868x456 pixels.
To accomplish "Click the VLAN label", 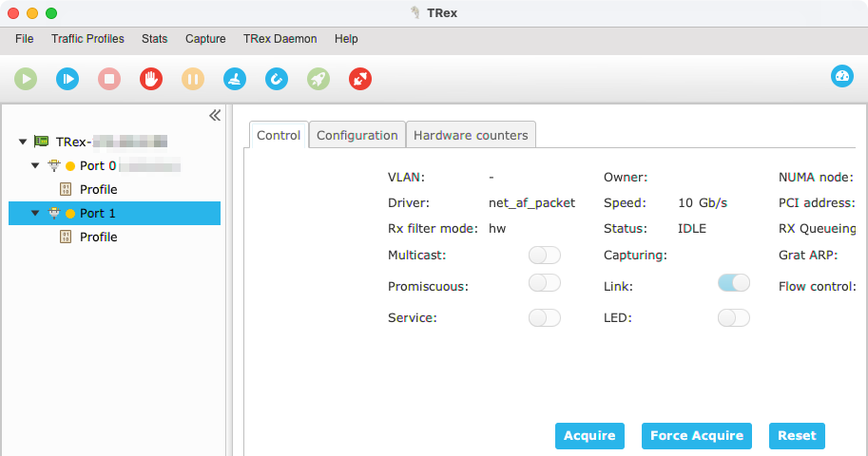I will point(406,177).
